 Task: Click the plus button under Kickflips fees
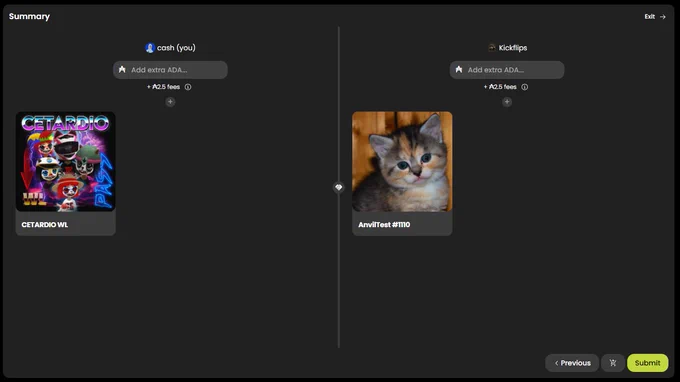[x=507, y=102]
